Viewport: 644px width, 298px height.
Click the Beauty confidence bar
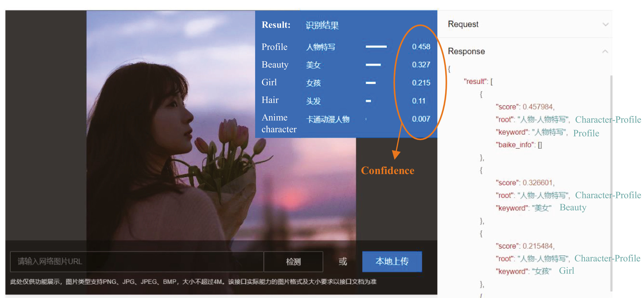click(x=373, y=65)
